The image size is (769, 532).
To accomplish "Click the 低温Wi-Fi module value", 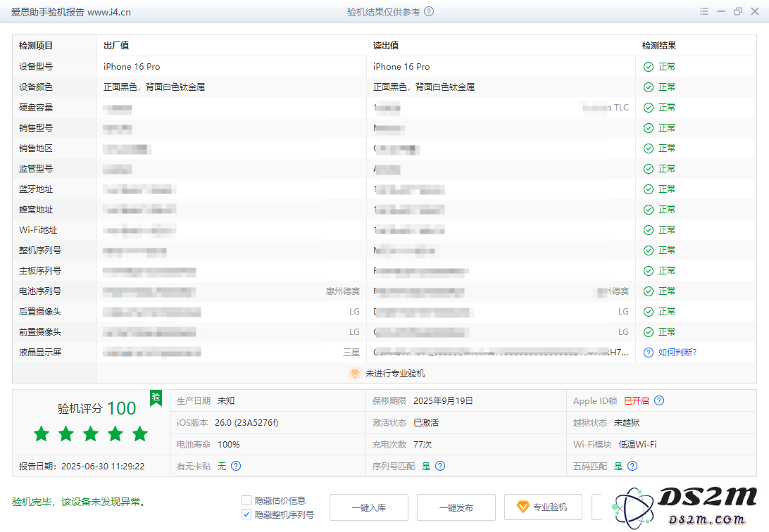I will 637,444.
